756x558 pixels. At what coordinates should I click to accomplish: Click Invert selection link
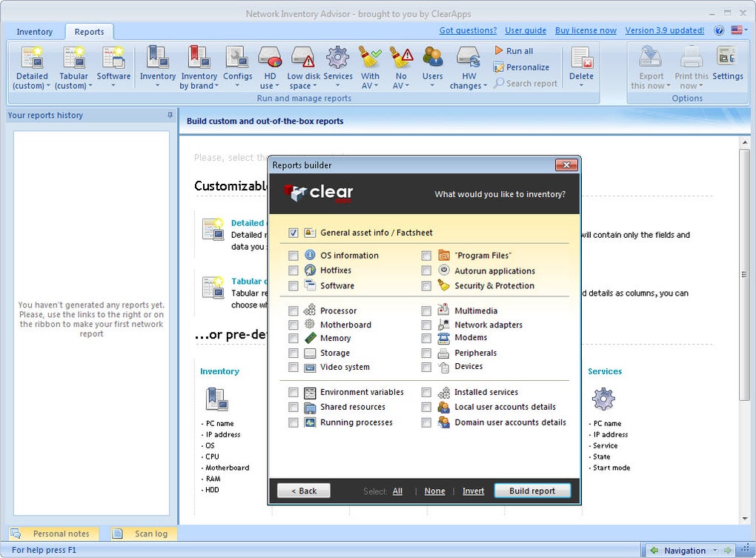pos(473,491)
